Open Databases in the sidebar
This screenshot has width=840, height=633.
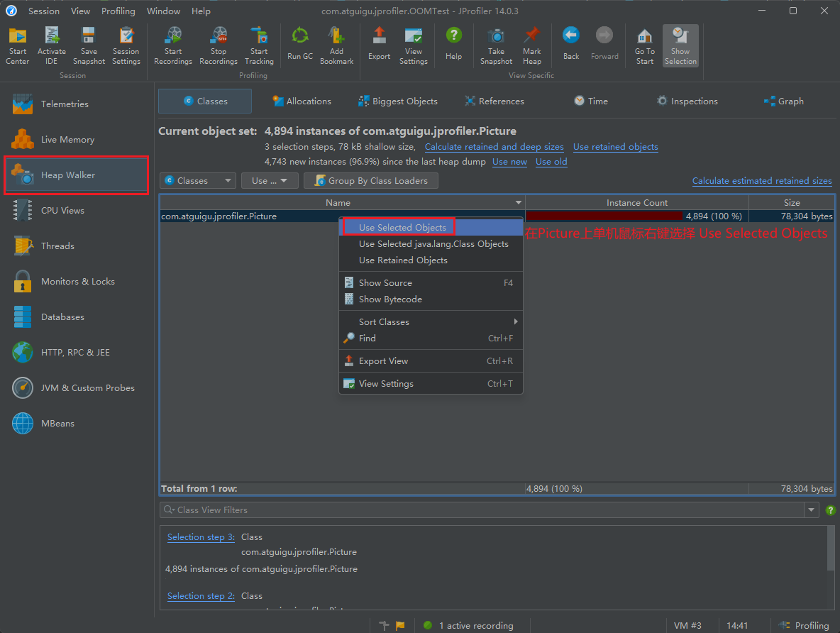point(77,316)
